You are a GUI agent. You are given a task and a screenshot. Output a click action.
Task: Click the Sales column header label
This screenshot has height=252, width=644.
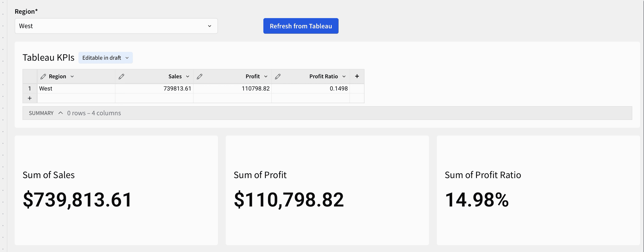175,77
